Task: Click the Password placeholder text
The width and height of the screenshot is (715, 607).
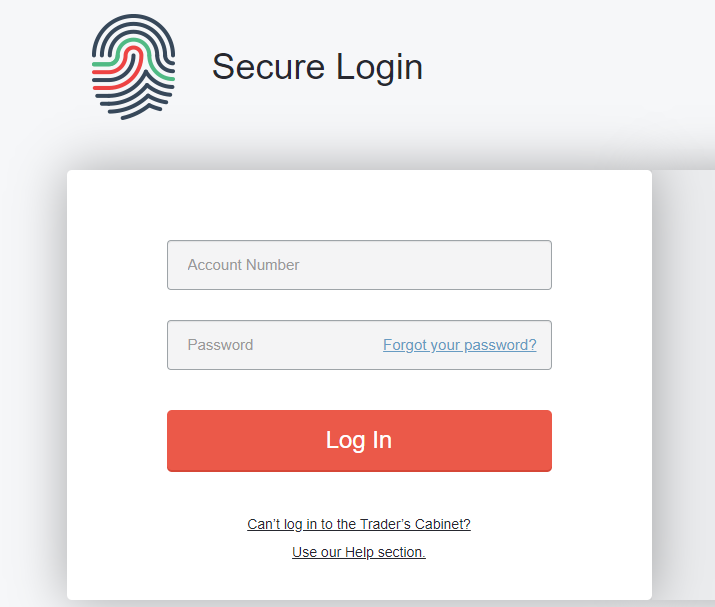Action: [x=220, y=345]
